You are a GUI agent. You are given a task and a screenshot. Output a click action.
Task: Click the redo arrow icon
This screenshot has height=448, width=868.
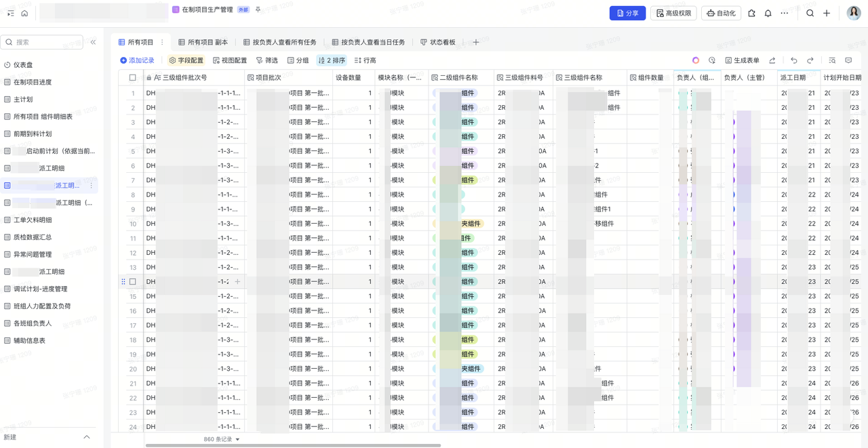click(x=810, y=60)
